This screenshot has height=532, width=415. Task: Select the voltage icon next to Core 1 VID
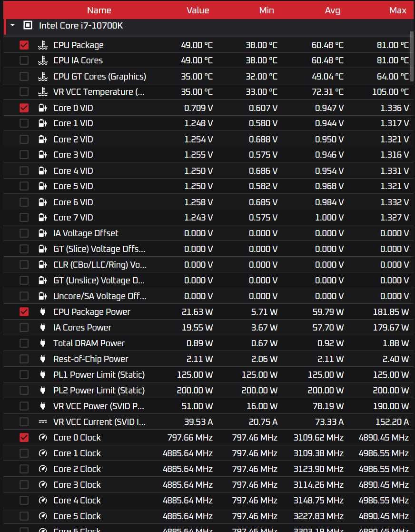43,123
